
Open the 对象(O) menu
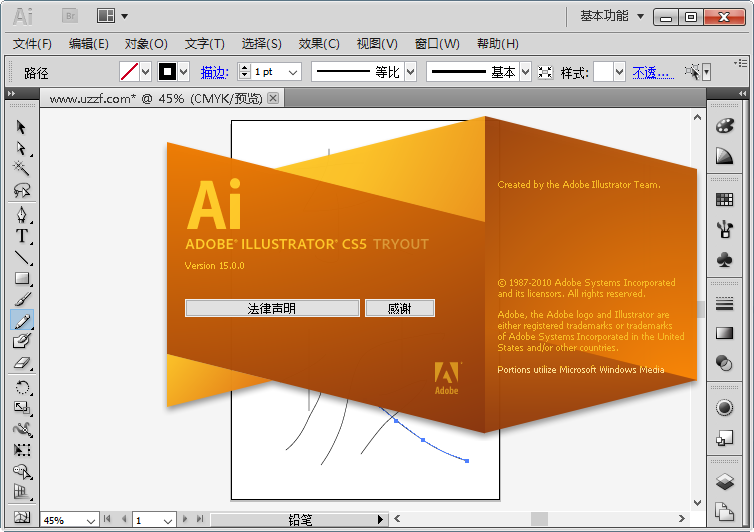click(146, 44)
